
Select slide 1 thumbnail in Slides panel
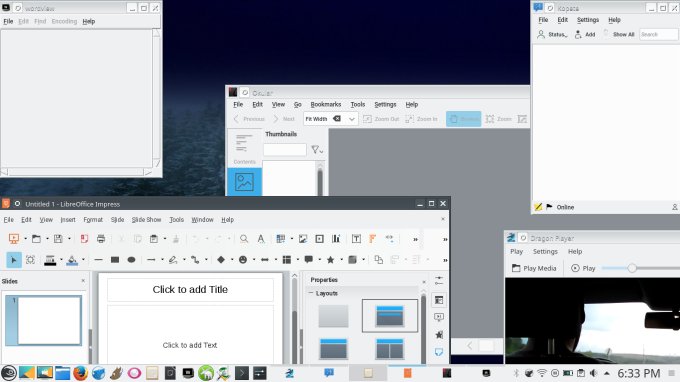[x=43, y=320]
